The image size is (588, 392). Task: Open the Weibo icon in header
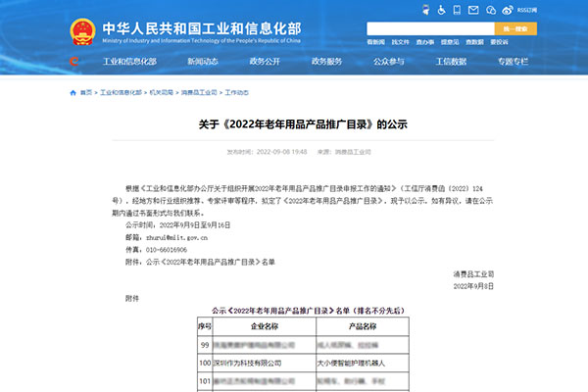508,10
